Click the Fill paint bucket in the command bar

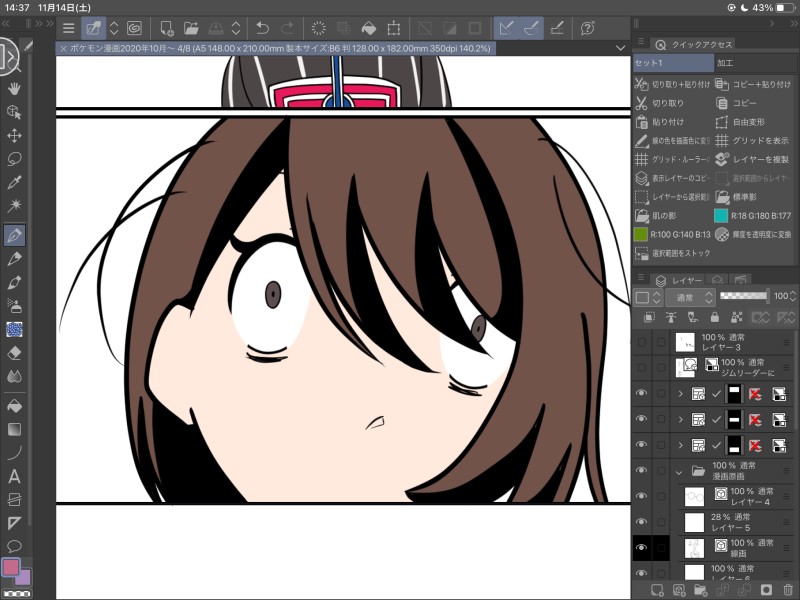(368, 28)
